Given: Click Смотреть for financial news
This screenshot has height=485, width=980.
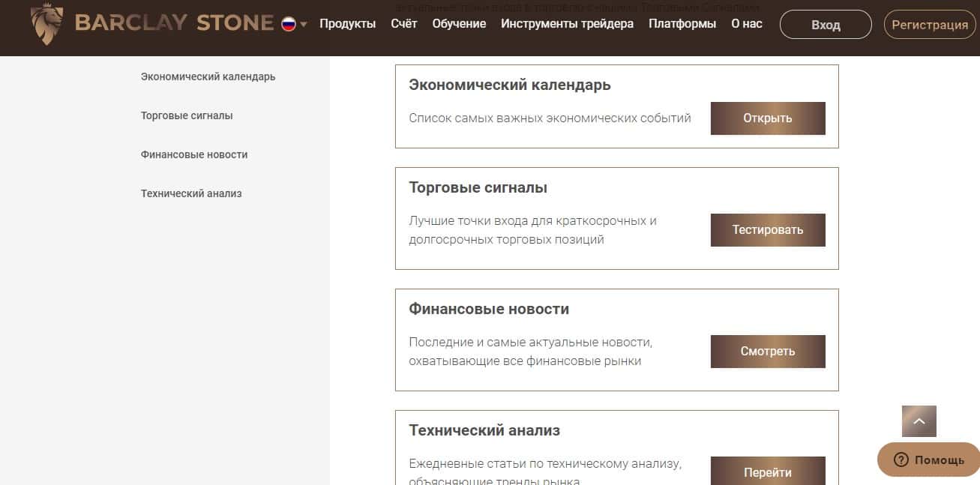Looking at the screenshot, I should pyautogui.click(x=768, y=352).
